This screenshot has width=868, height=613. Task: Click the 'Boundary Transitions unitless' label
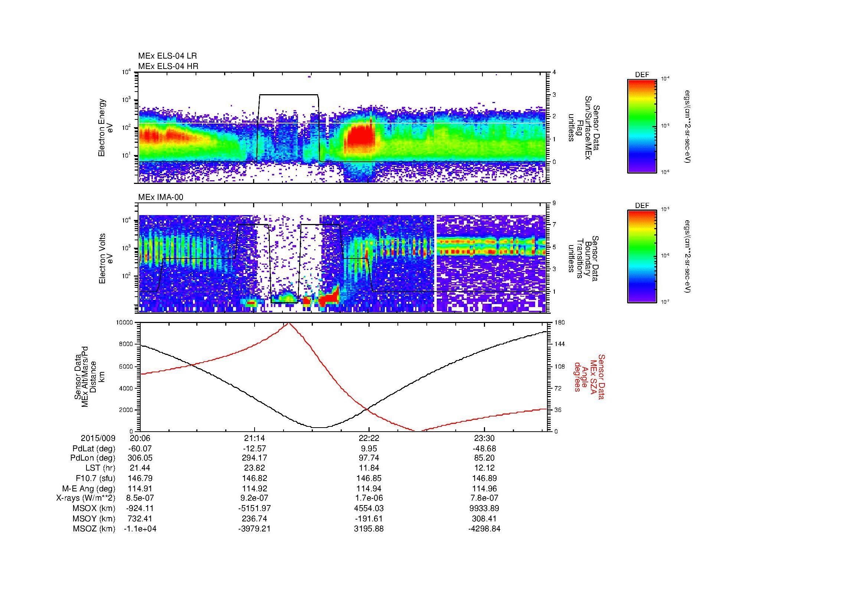584,258
